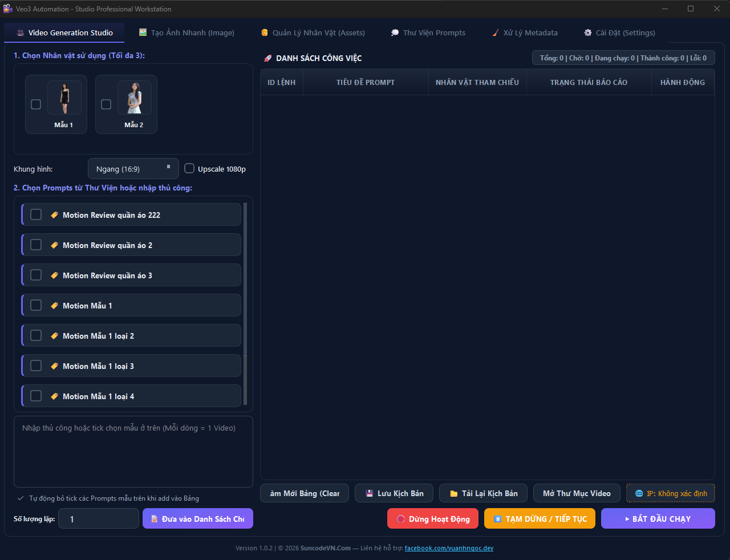Screen dimensions: 730x560
Task: Sort by the Trạng Thái Báo Cáo column header
Action: pos(589,82)
